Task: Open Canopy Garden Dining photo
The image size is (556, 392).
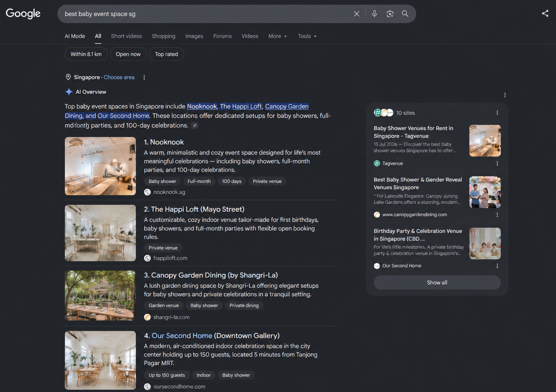Action: pos(100,296)
